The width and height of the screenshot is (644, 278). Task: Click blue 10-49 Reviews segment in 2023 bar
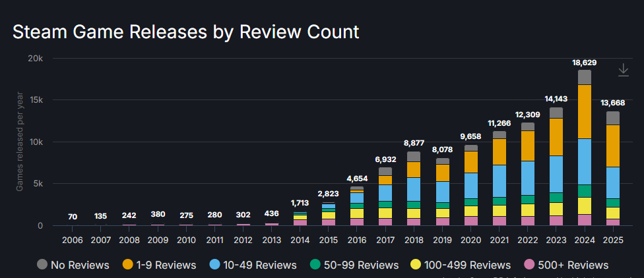click(x=556, y=174)
